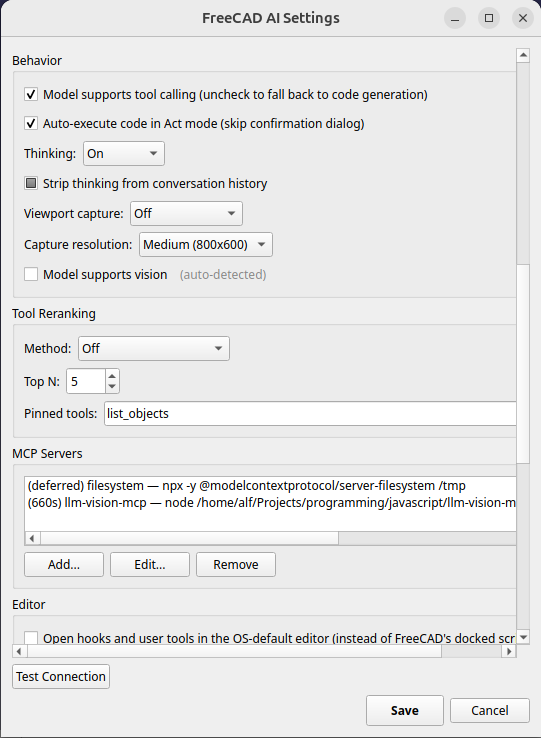
Task: Select the filesystem MCP server entry
Action: (271, 486)
